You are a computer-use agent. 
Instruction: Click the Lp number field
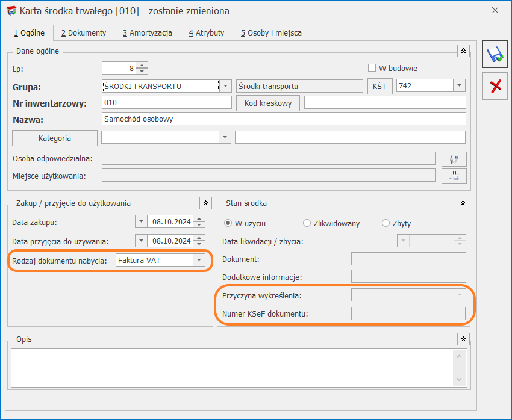119,68
